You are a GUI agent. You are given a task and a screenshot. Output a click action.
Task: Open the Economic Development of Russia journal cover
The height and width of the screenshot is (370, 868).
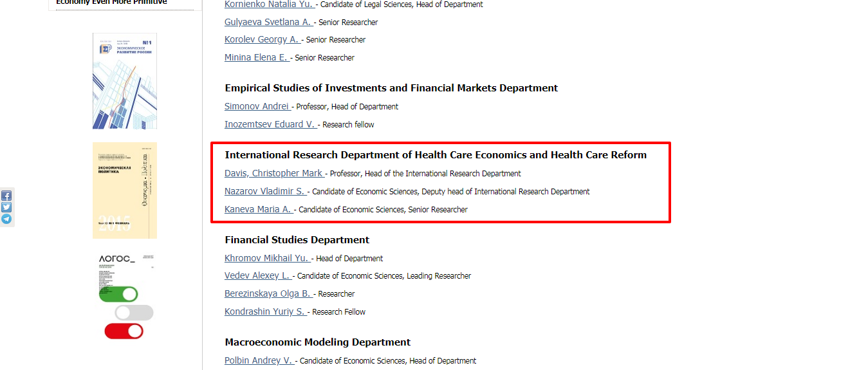pyautogui.click(x=125, y=81)
